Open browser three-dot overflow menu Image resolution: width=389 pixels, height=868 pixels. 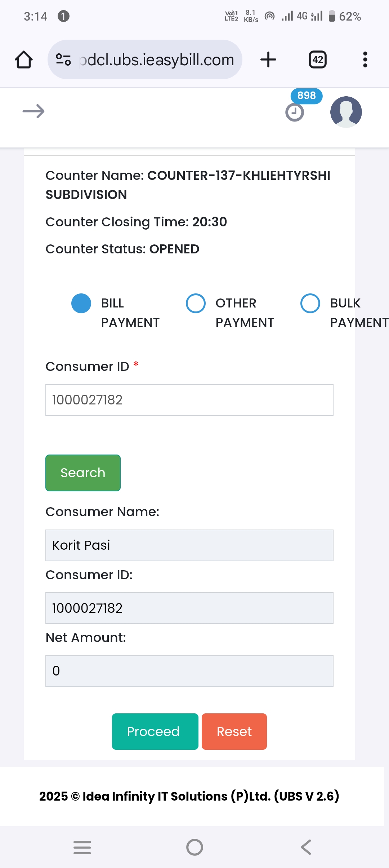365,59
